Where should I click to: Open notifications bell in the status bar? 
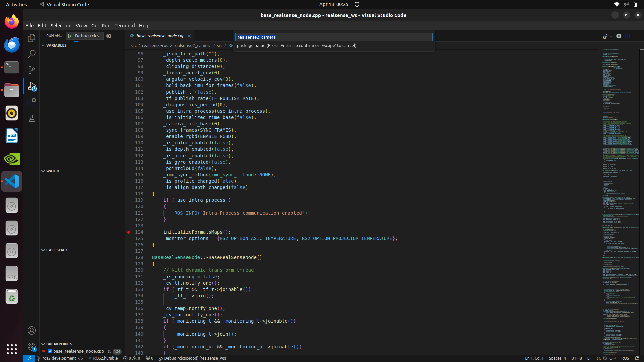[x=637, y=358]
